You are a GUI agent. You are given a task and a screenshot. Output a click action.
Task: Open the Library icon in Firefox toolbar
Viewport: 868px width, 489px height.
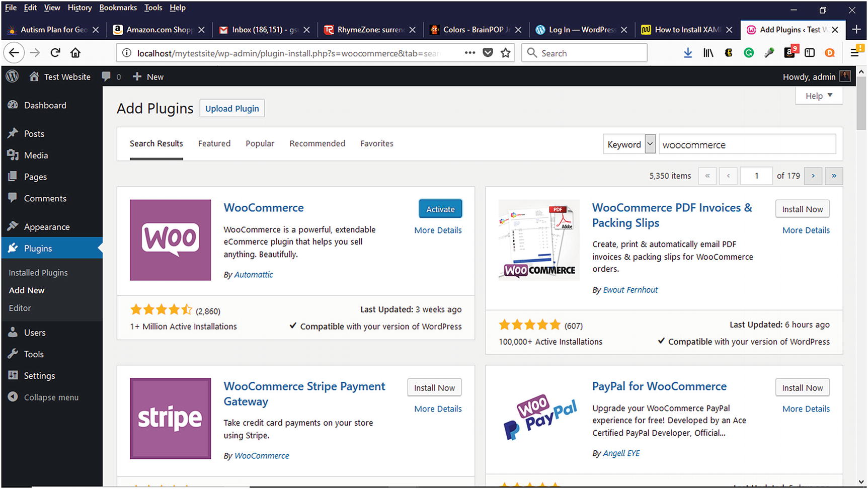708,53
